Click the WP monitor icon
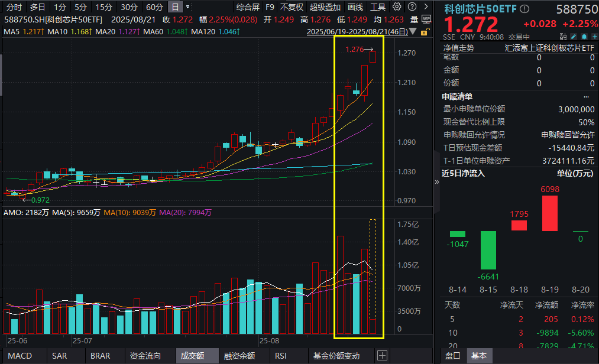The width and height of the screenshot is (599, 364). [426, 19]
